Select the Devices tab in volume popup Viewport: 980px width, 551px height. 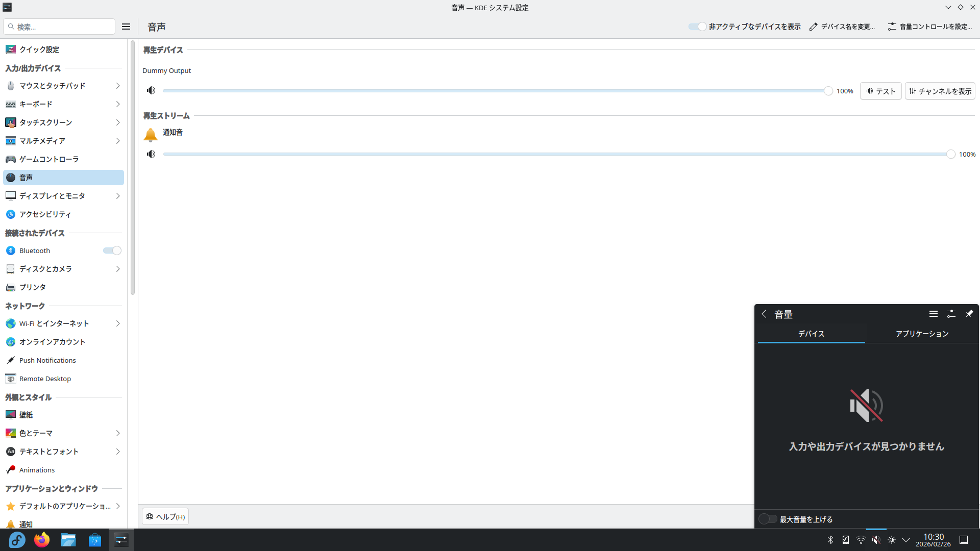(811, 334)
